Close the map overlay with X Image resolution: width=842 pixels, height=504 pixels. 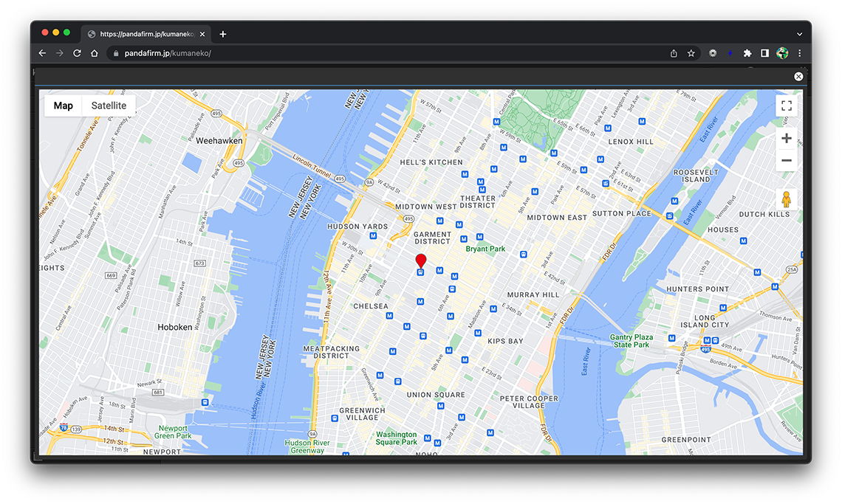click(798, 77)
